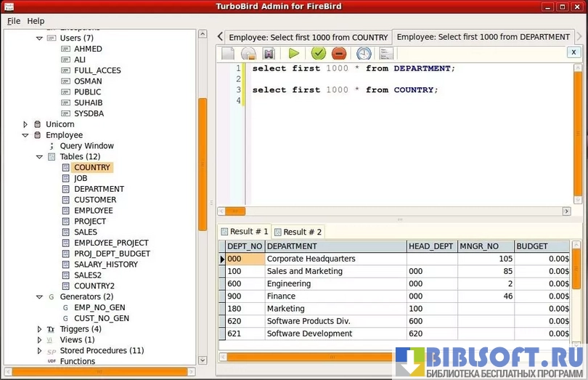Click the film-strip save query icon
The image size is (588, 380).
269,53
